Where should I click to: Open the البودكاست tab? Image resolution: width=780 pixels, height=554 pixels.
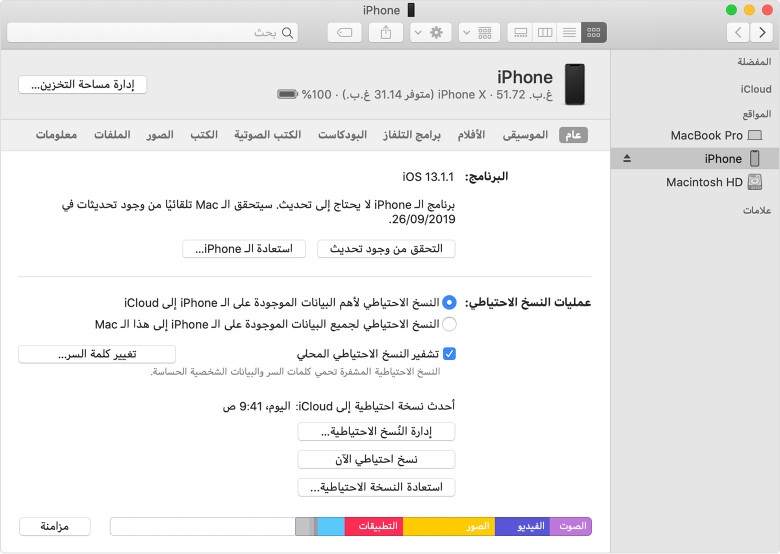(342, 135)
